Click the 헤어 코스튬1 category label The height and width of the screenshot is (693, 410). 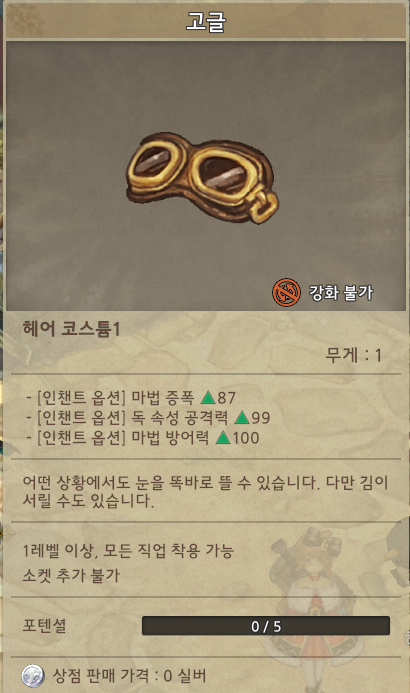coord(71,329)
